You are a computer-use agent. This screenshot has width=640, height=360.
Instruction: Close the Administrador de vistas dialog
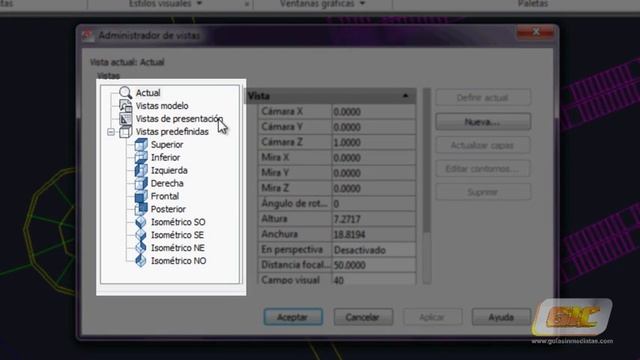tap(536, 32)
